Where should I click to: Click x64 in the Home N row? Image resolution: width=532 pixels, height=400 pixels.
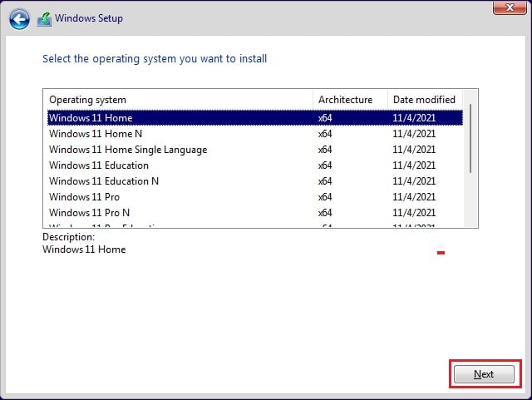[325, 134]
